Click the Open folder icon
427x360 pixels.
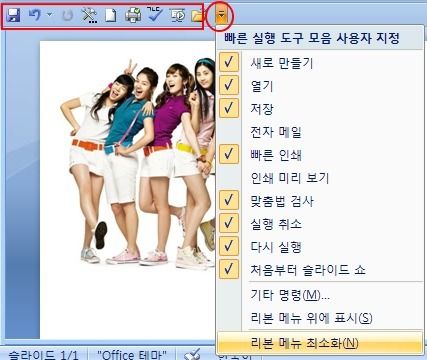(197, 16)
